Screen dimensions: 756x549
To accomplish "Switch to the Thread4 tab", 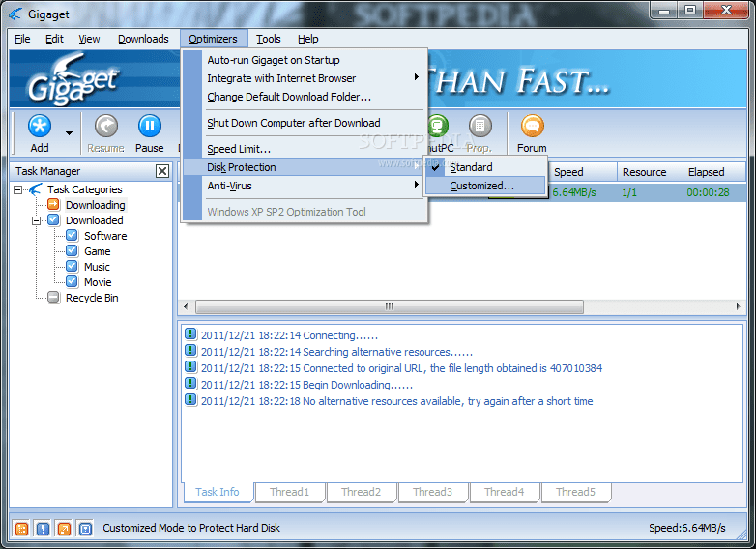I will [x=504, y=492].
